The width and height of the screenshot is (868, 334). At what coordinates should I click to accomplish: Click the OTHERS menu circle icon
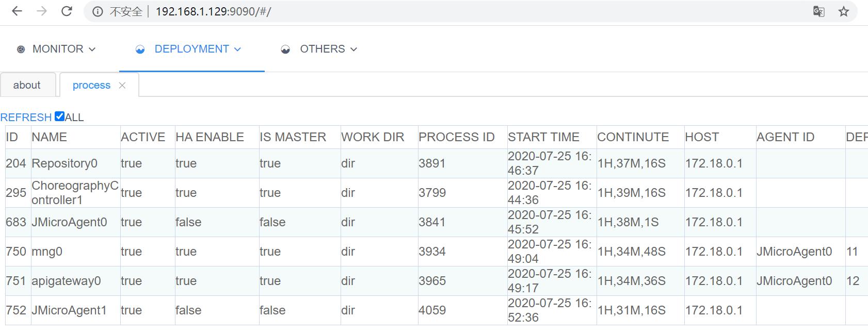tap(285, 49)
